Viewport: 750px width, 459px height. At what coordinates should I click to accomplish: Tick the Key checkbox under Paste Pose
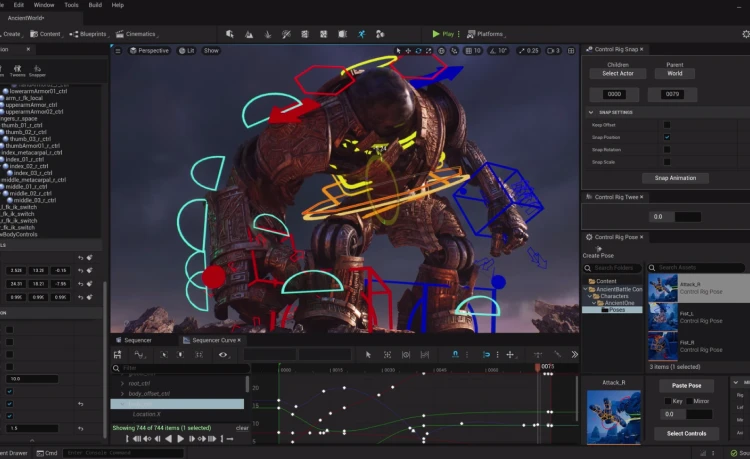(668, 401)
